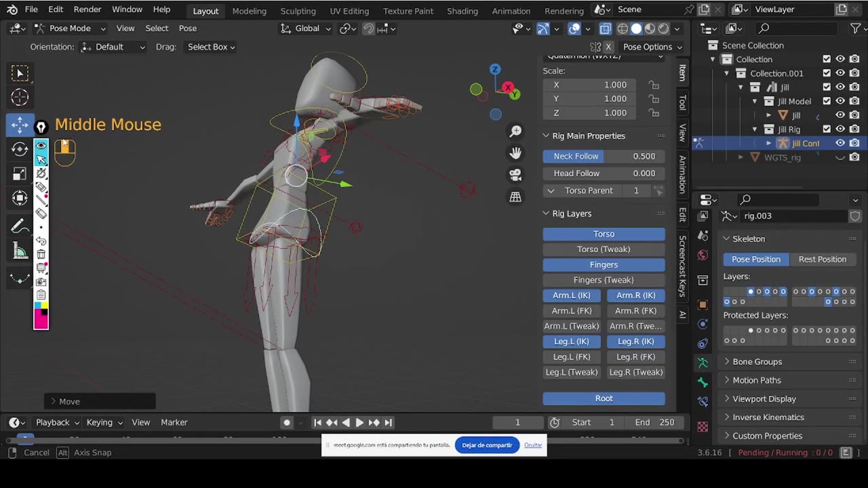Image resolution: width=868 pixels, height=488 pixels.
Task: Uncheck the Collection.001 checkbox
Action: coord(827,73)
